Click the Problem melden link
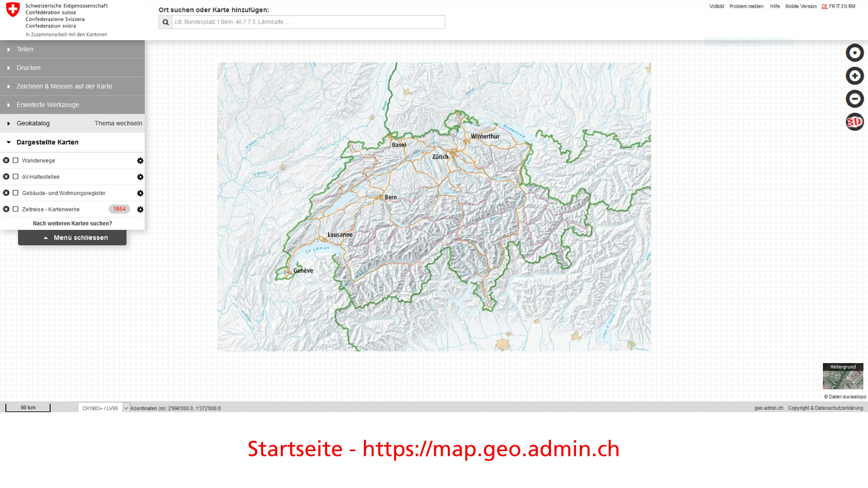The width and height of the screenshot is (868, 488). click(x=746, y=7)
